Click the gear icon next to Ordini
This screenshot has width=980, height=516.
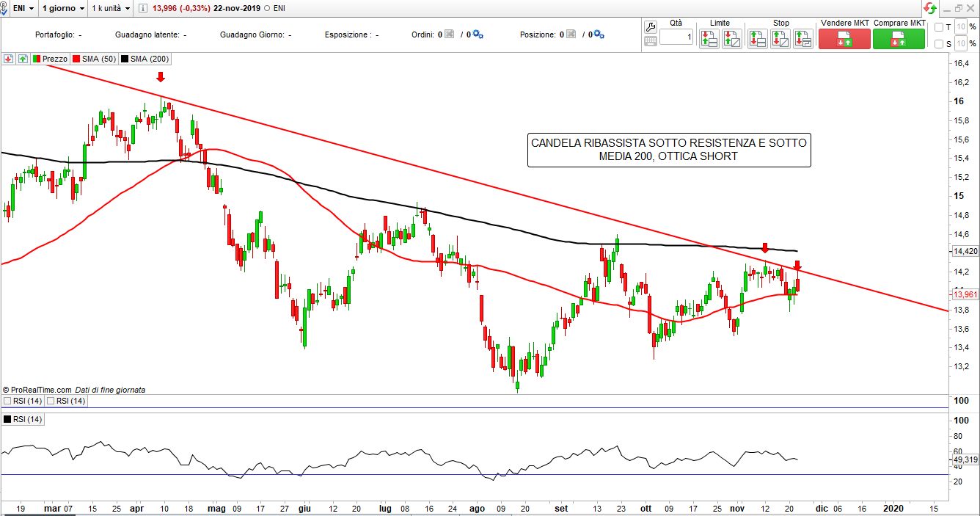[478, 34]
